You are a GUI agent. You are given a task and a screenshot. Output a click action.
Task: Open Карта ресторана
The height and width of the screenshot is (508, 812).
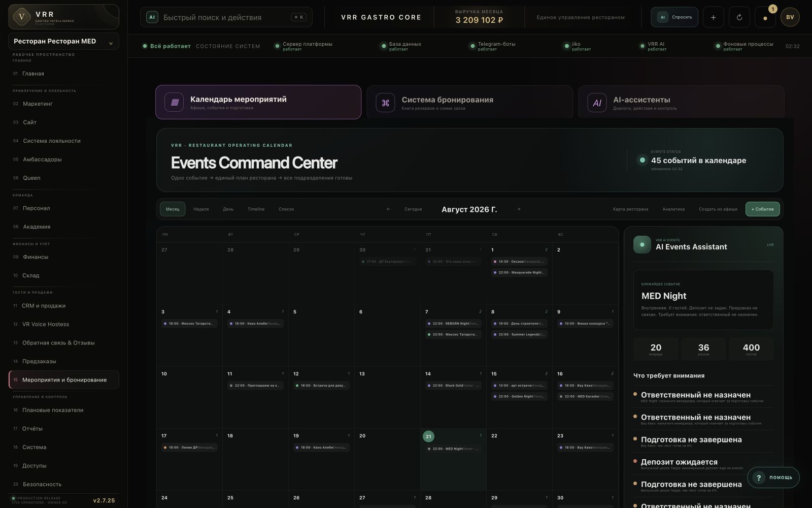tap(630, 209)
